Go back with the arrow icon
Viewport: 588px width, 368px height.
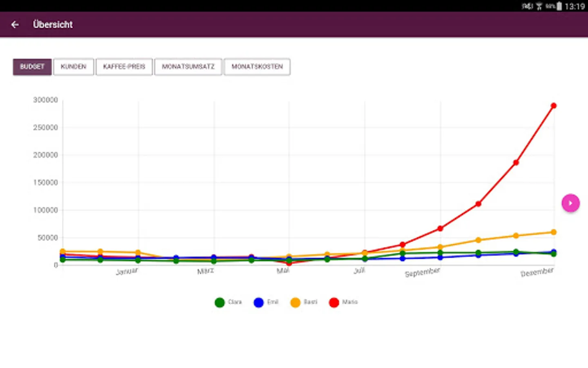point(15,25)
